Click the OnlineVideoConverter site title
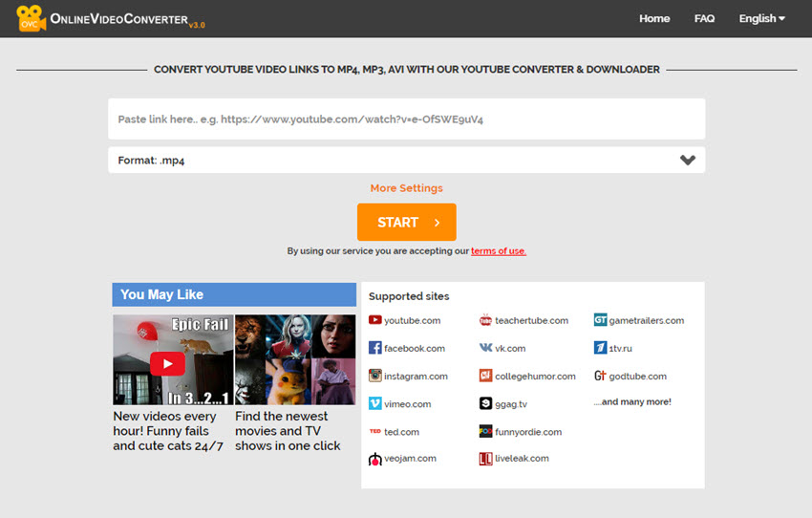Image resolution: width=812 pixels, height=518 pixels. point(119,19)
